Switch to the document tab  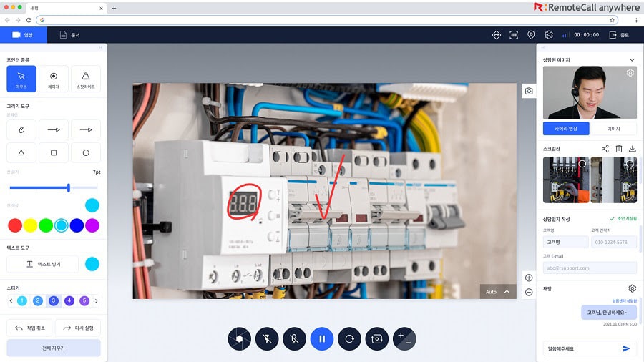[x=70, y=35]
